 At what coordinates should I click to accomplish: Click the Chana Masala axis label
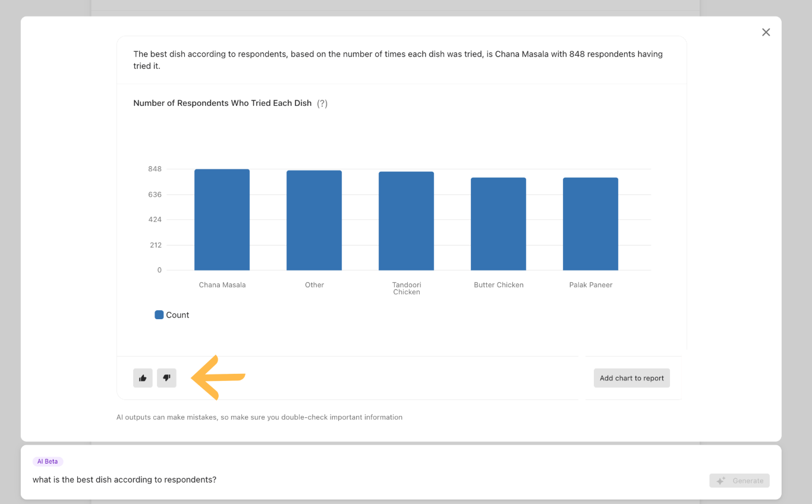[x=222, y=285]
